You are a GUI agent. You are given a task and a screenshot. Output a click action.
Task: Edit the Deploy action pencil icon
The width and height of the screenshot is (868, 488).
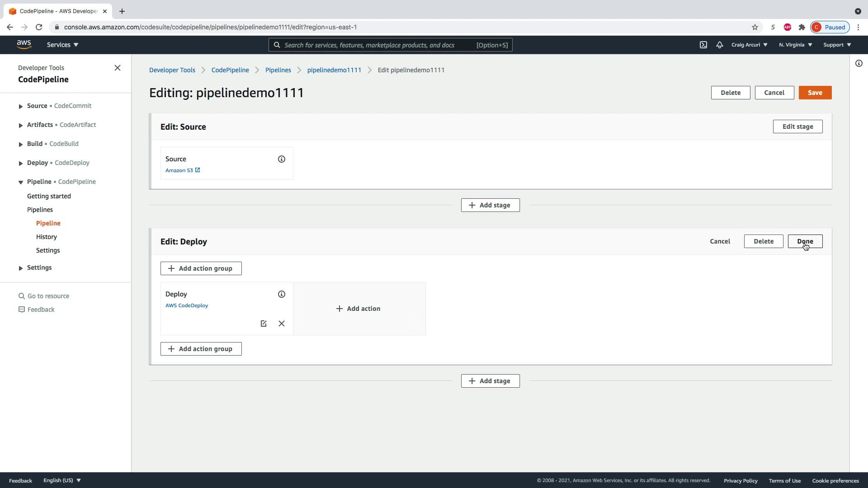[x=264, y=324]
